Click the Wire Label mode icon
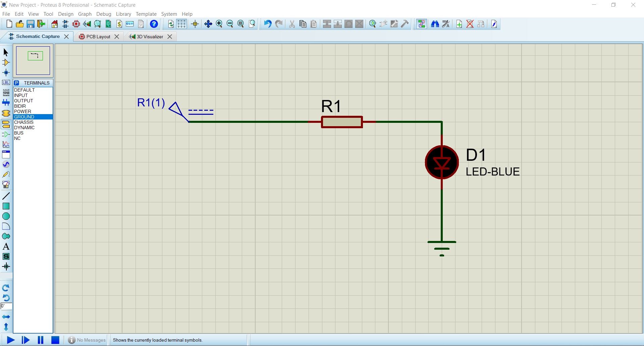This screenshot has width=644, height=346. click(6, 83)
